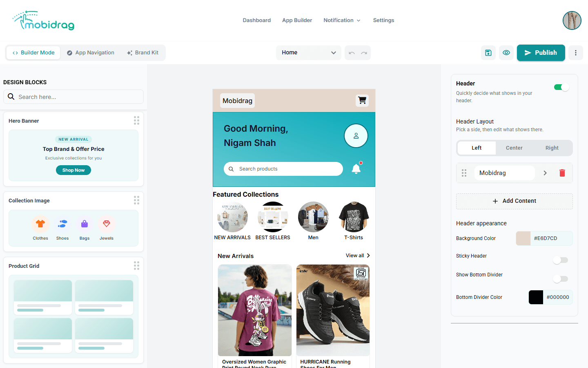
Task: Click the Bottom Divider Color swatch
Action: click(x=536, y=297)
